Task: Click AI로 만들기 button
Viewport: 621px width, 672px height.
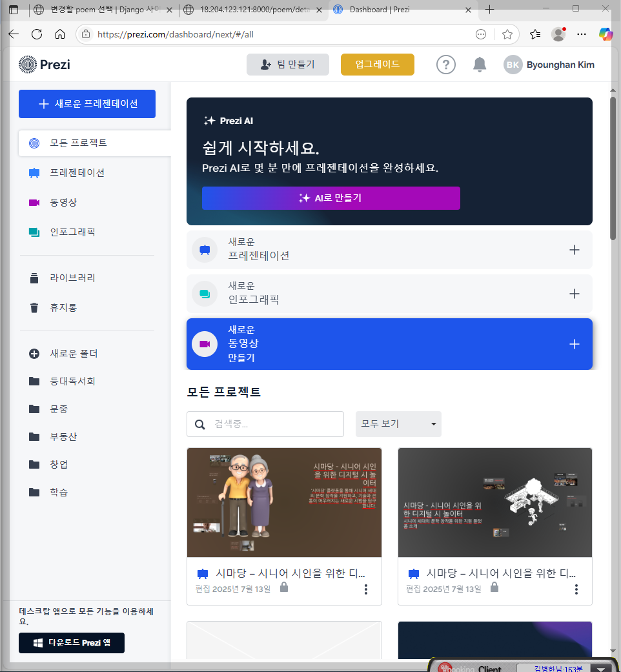Action: tap(331, 198)
